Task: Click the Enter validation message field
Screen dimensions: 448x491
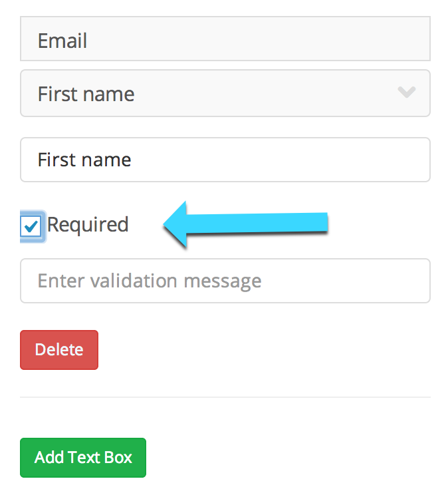Action: point(225,281)
